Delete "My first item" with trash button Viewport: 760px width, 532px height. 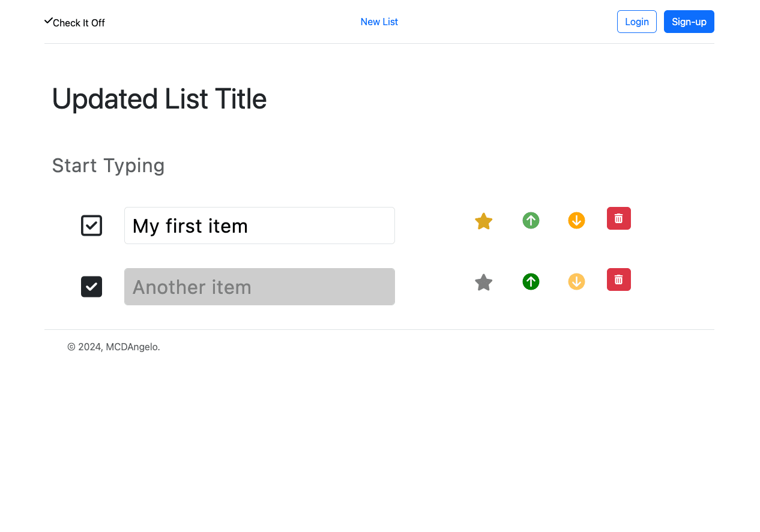point(618,218)
